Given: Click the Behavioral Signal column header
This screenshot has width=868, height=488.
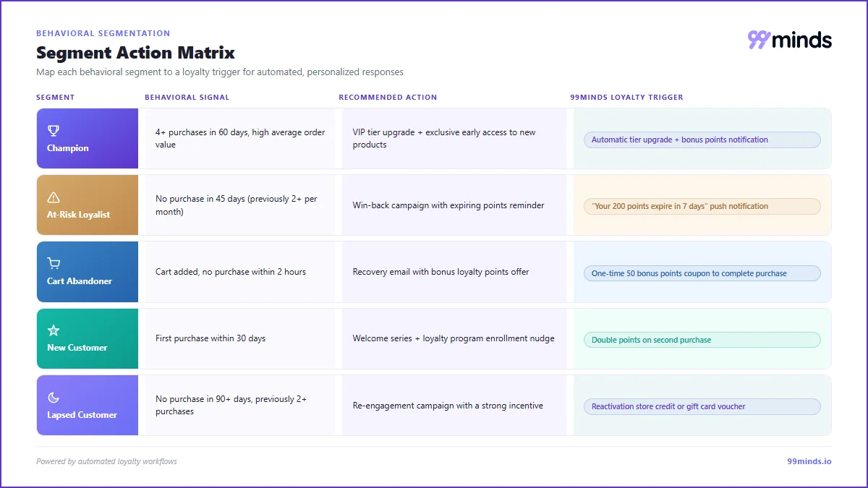Looking at the screenshot, I should click(x=187, y=98).
